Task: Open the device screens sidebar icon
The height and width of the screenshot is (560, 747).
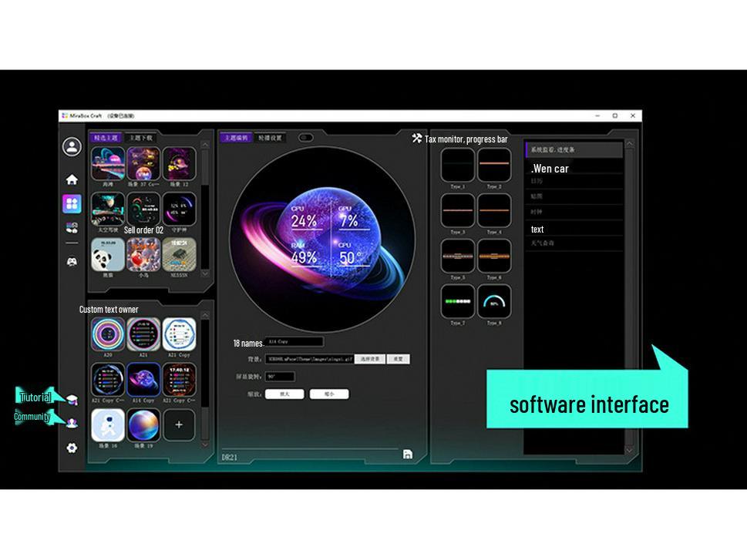Action: pos(72,226)
